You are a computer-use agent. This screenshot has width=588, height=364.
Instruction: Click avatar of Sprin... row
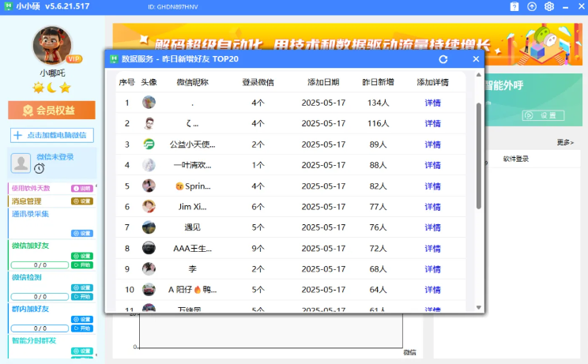[x=149, y=186]
